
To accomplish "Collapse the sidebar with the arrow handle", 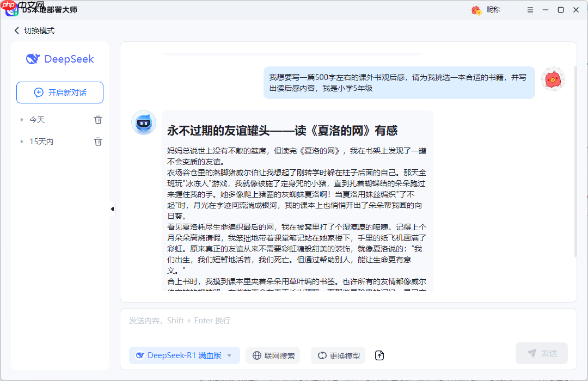I will (112, 209).
